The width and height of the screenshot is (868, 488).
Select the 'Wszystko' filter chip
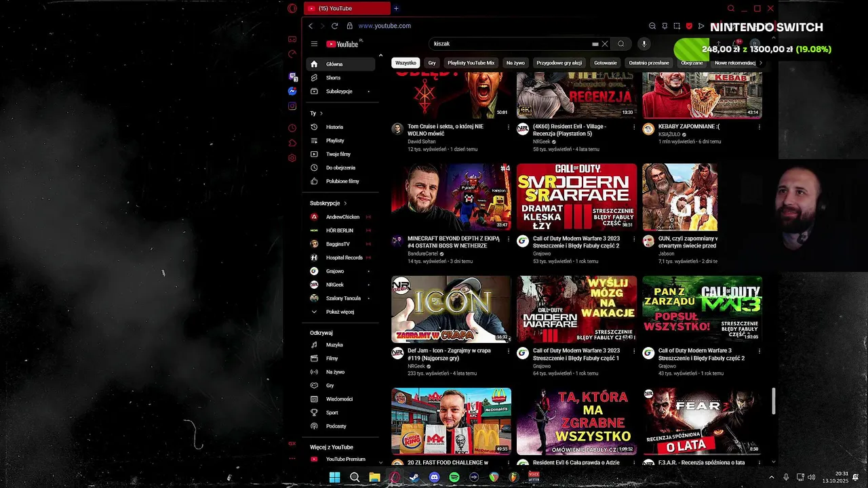pos(406,63)
